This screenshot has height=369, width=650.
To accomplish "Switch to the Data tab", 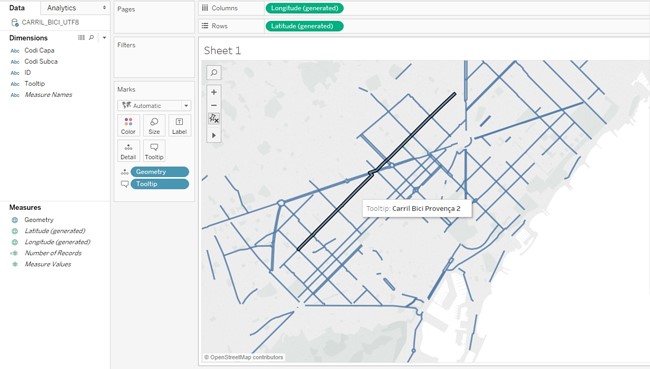I will (17, 8).
